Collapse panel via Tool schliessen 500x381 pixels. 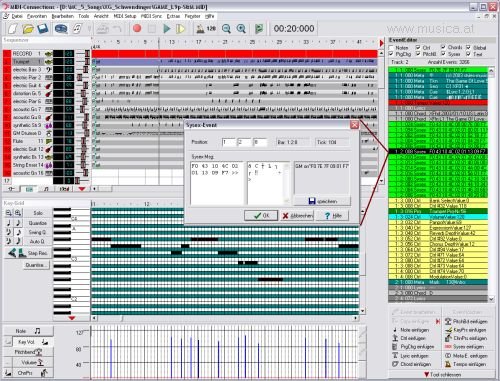tap(442, 375)
